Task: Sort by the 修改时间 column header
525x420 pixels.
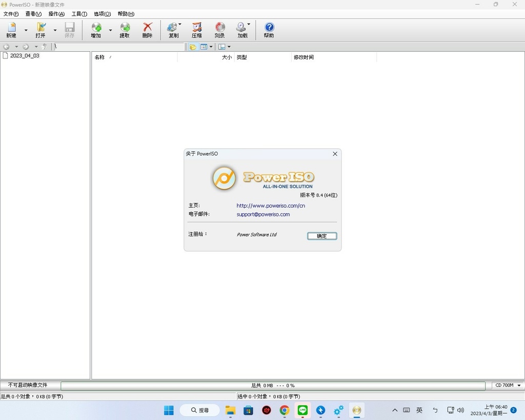Action: coord(334,57)
